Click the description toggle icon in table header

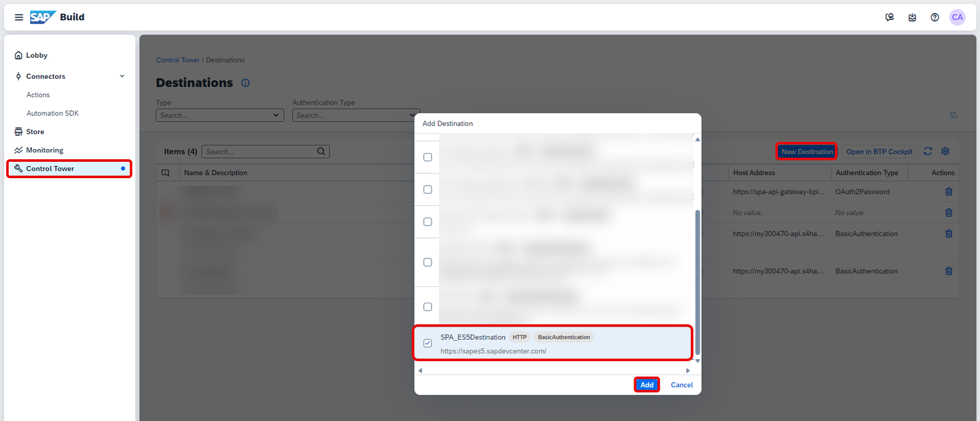click(x=165, y=173)
